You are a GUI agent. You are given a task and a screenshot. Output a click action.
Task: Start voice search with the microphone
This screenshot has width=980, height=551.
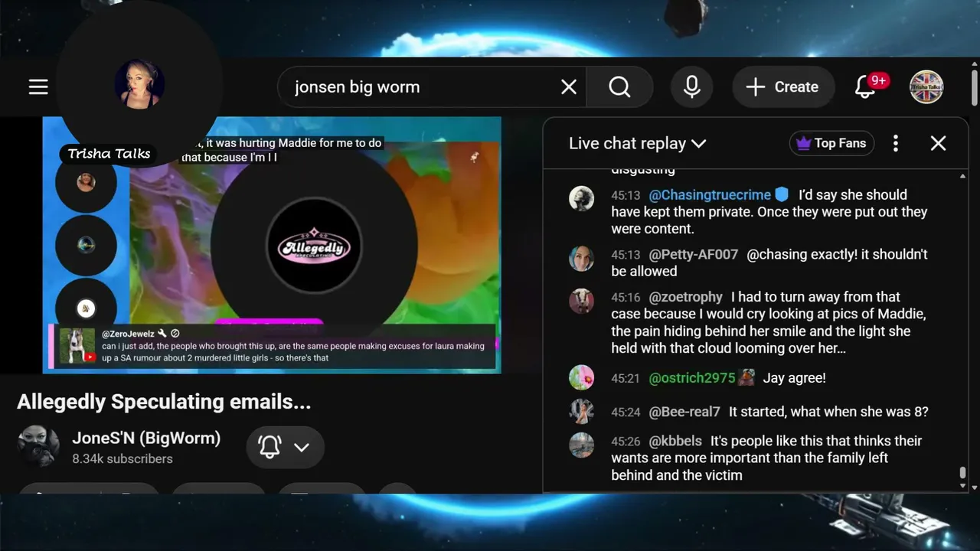coord(692,87)
